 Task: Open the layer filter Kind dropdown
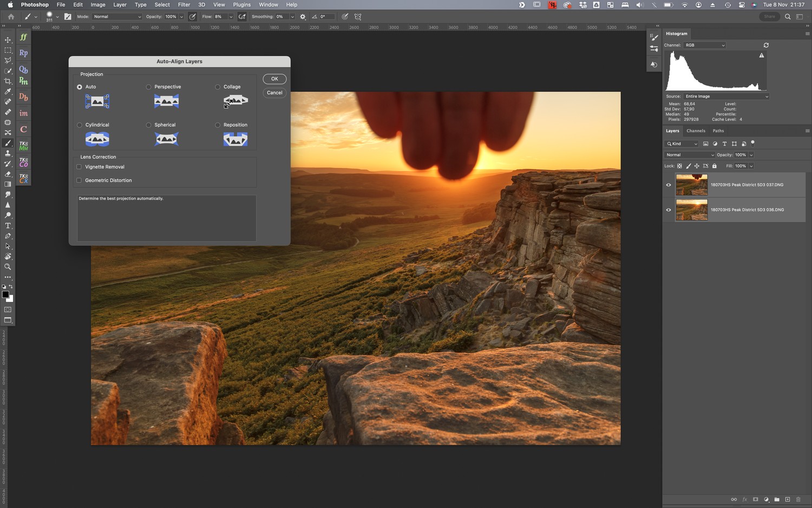tap(682, 144)
